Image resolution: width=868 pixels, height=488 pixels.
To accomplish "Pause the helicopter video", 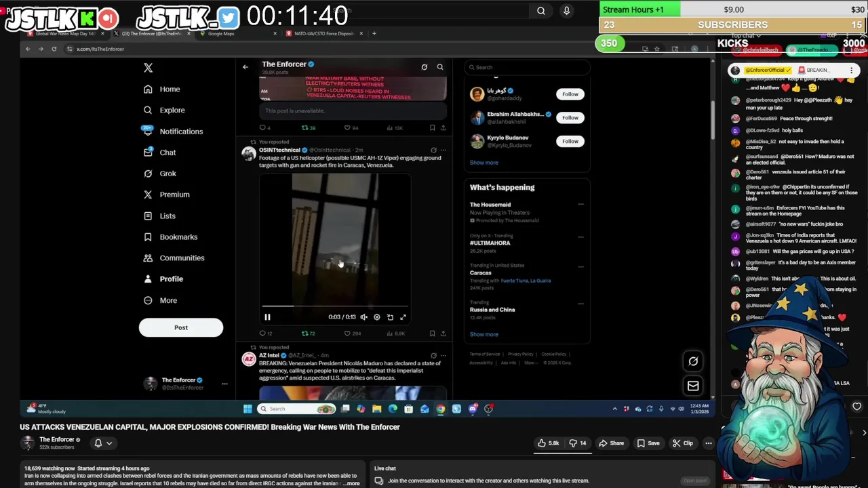I will click(x=267, y=317).
